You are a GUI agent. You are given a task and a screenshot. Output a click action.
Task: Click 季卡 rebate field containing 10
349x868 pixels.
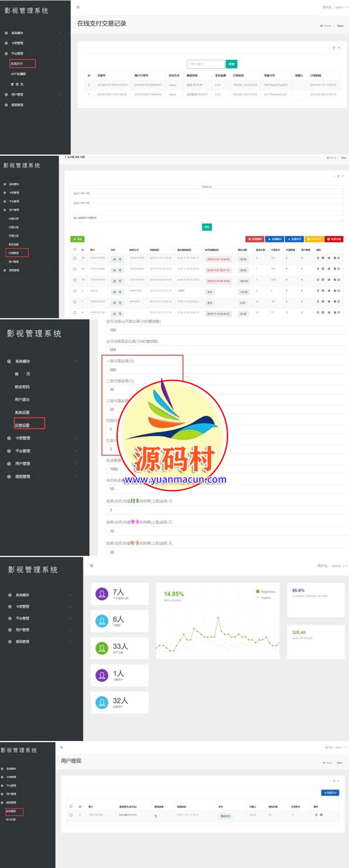(227, 531)
